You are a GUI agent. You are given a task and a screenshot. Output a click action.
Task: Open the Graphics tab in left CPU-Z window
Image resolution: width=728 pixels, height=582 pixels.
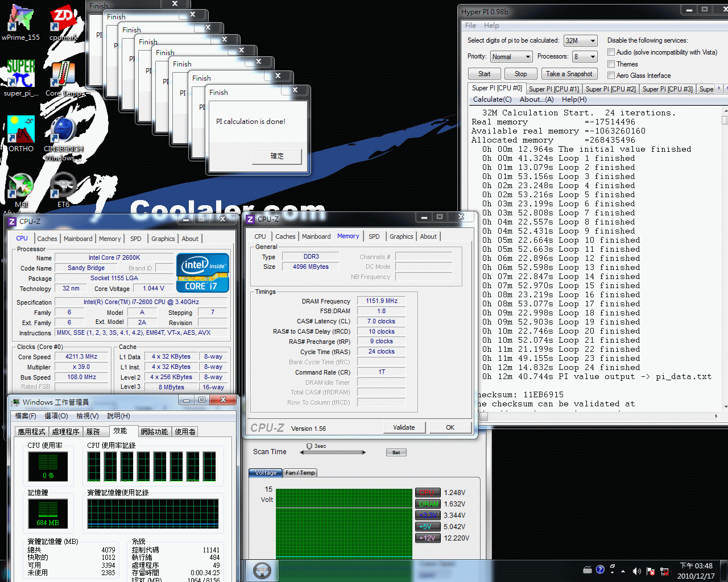coord(163,239)
